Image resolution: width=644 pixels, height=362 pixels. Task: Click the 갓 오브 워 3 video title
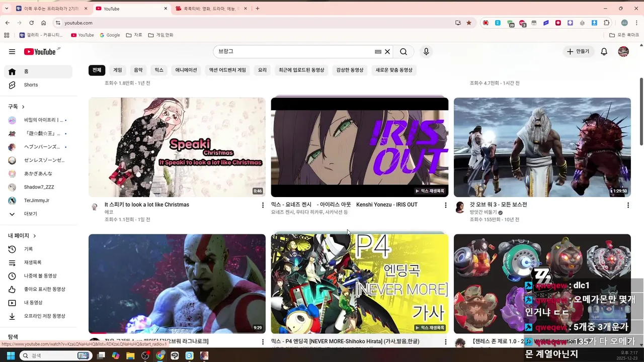point(499,205)
